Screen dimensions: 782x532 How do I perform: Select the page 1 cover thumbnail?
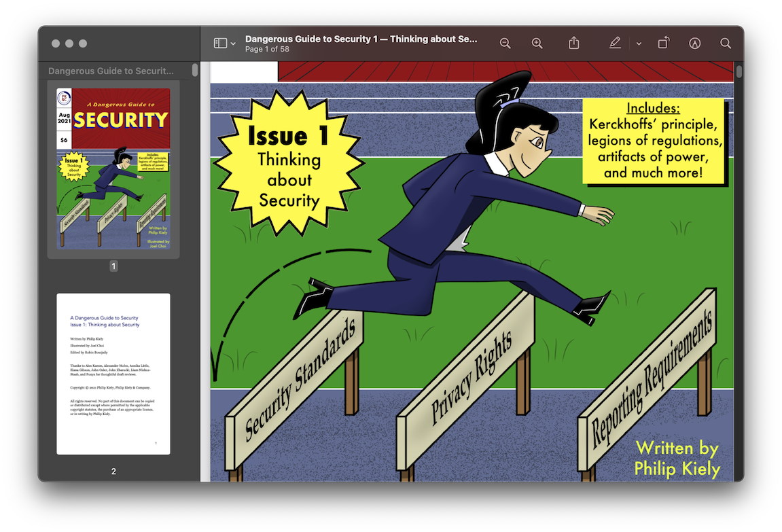113,169
